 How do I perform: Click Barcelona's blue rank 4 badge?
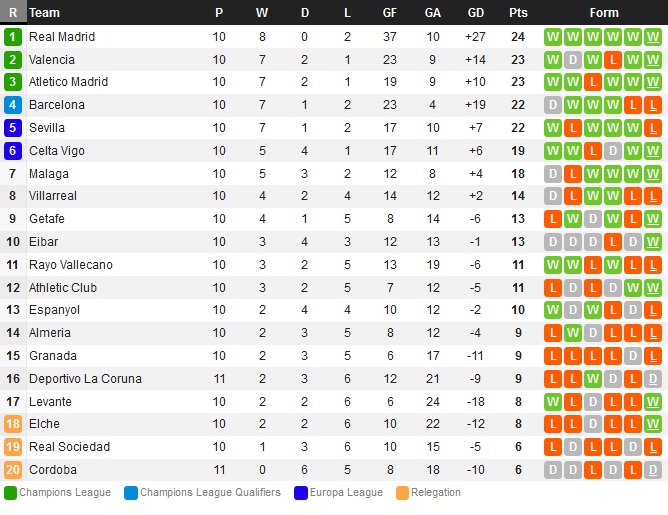point(13,105)
